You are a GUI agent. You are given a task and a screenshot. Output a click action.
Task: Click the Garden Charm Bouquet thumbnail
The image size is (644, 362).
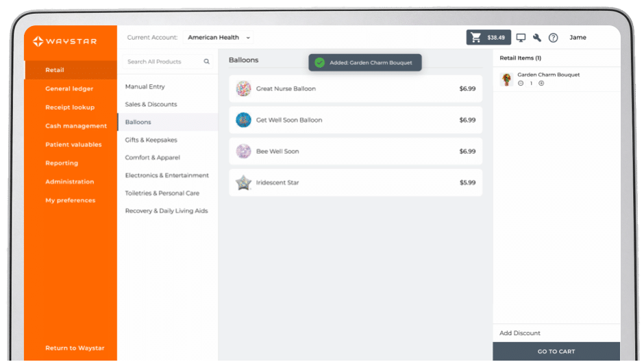(x=506, y=79)
